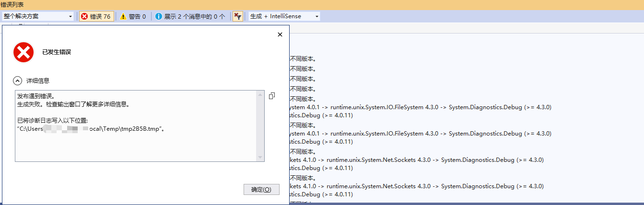This screenshot has width=644, height=205.
Task: Open the 整个解决方案 scope dropdown
Action: [38, 16]
